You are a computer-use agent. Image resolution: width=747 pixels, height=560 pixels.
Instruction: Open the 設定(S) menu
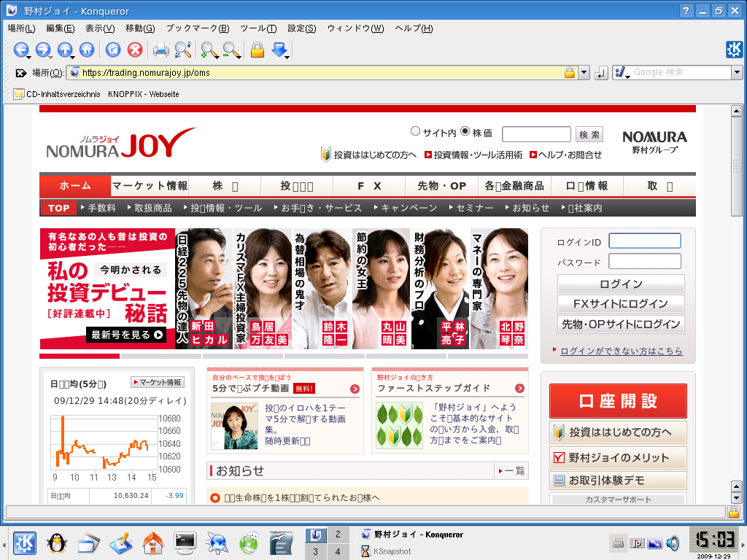click(301, 28)
